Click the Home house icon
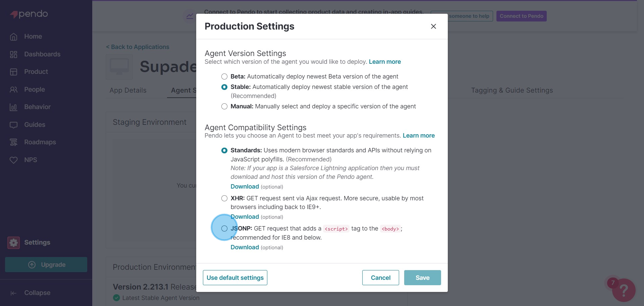Viewport: 644px width, 306px height. [13, 37]
